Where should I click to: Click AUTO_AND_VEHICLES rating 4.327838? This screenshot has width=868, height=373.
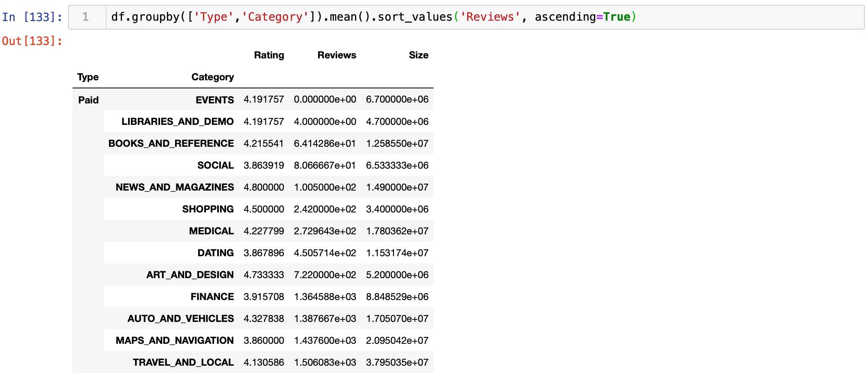(x=264, y=319)
